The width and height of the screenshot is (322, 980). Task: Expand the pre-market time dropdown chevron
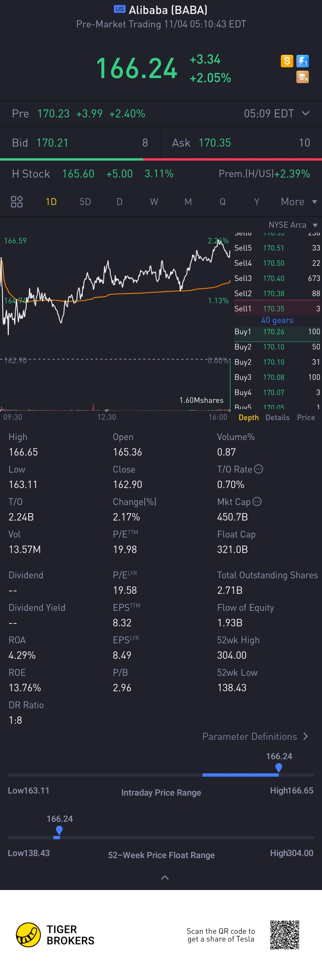[305, 113]
